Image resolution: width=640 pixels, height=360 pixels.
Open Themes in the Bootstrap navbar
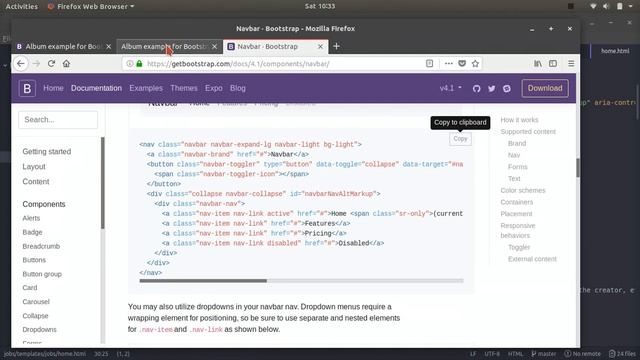tap(184, 88)
